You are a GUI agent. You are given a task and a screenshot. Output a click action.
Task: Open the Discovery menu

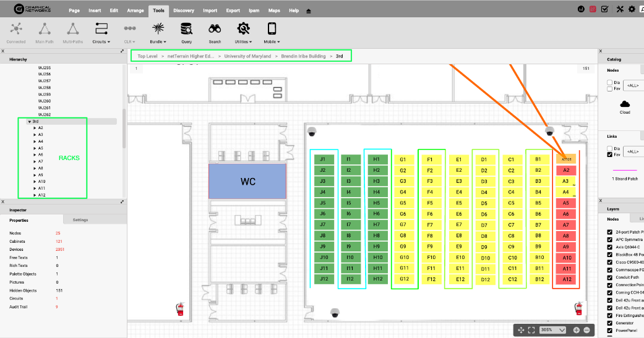183,11
